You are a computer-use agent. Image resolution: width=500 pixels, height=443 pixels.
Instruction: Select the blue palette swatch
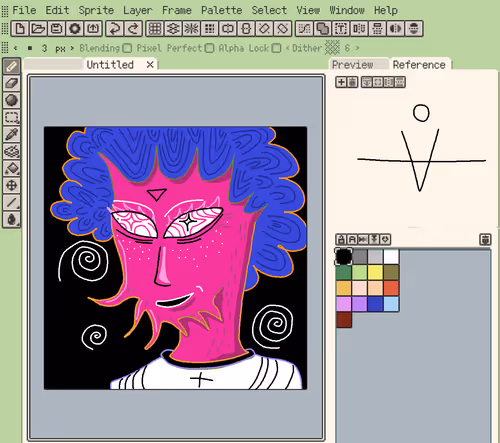click(375, 304)
